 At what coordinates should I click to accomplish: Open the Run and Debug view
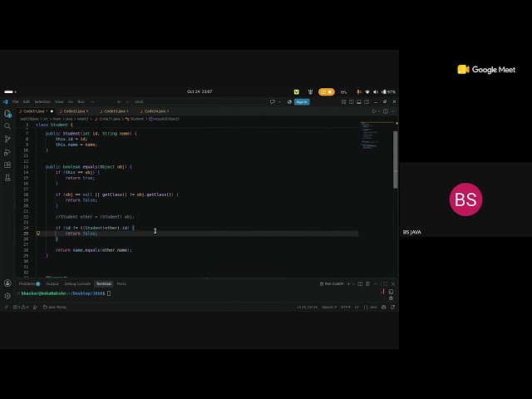point(7,152)
